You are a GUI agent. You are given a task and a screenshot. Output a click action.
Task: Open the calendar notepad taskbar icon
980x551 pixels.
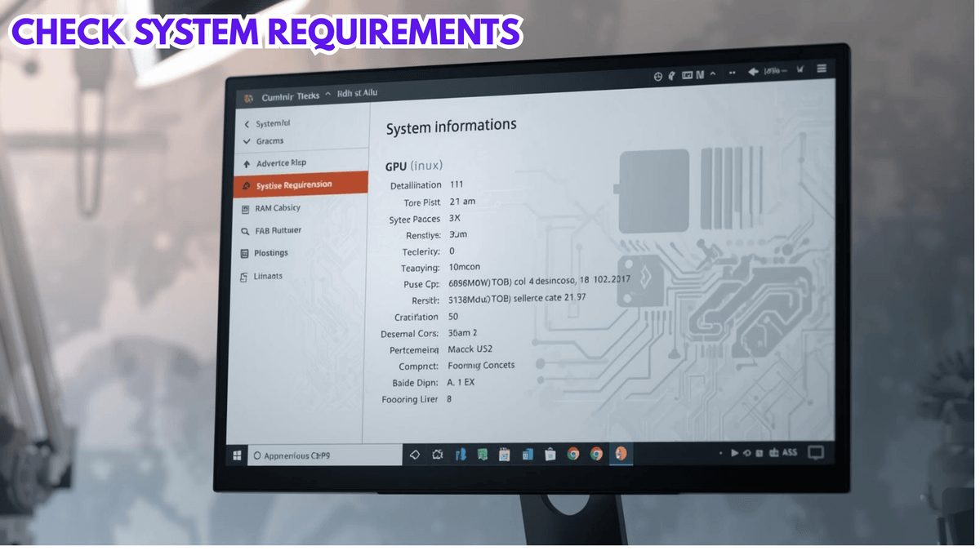504,455
